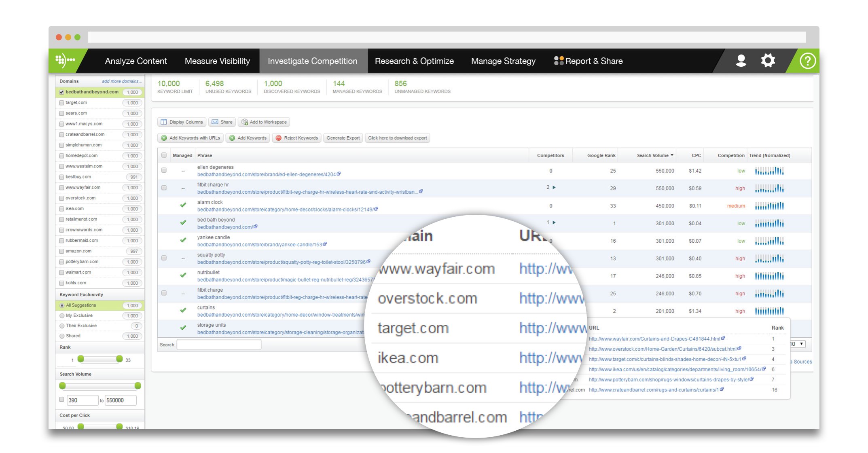Open the user account profile icon
The image size is (868, 453).
tap(741, 61)
